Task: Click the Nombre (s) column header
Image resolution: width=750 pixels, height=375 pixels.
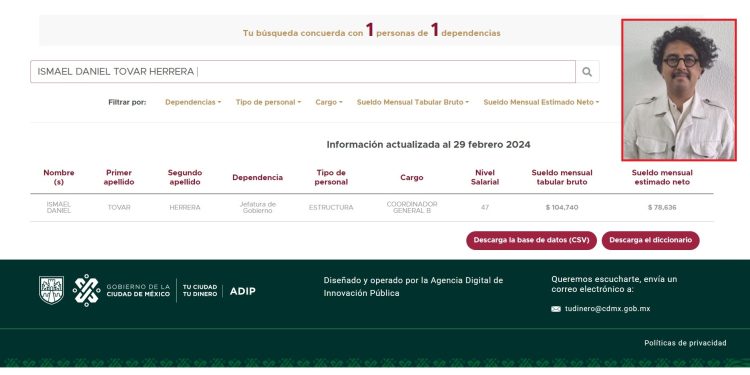Action: pos(59,177)
